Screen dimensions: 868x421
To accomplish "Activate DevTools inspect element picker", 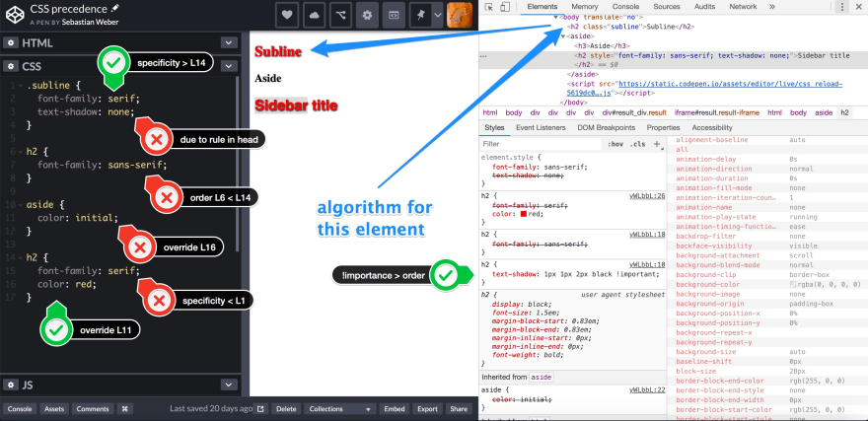I will [489, 7].
